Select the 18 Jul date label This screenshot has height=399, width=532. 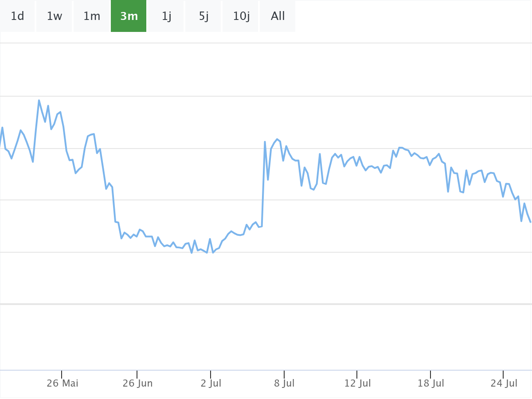pyautogui.click(x=431, y=383)
